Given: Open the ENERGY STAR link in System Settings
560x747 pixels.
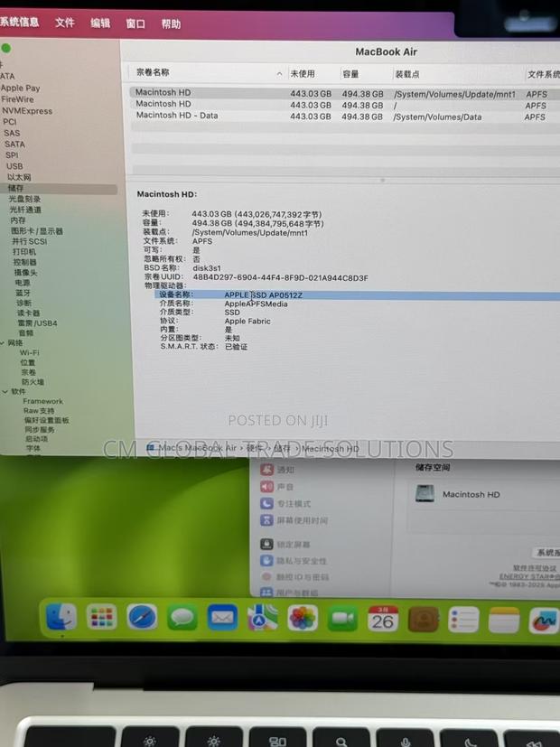Looking at the screenshot, I should click(529, 576).
